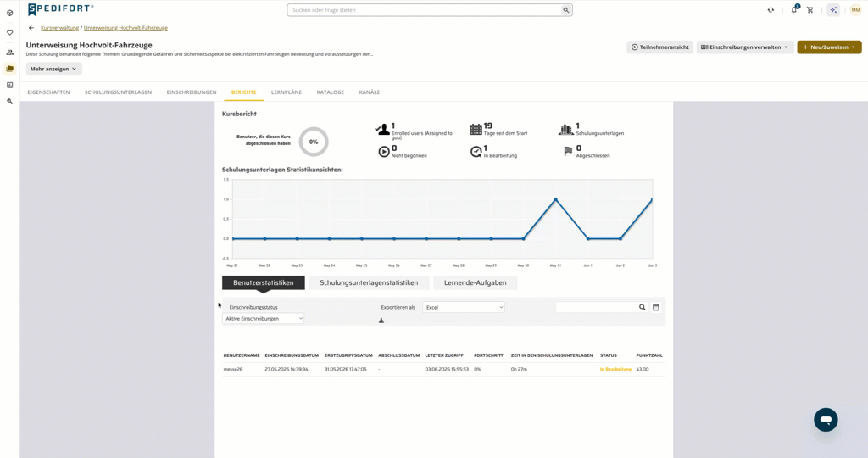Click the heart favorites icon in sidebar
Viewport: 868px width, 458px height.
click(9, 32)
